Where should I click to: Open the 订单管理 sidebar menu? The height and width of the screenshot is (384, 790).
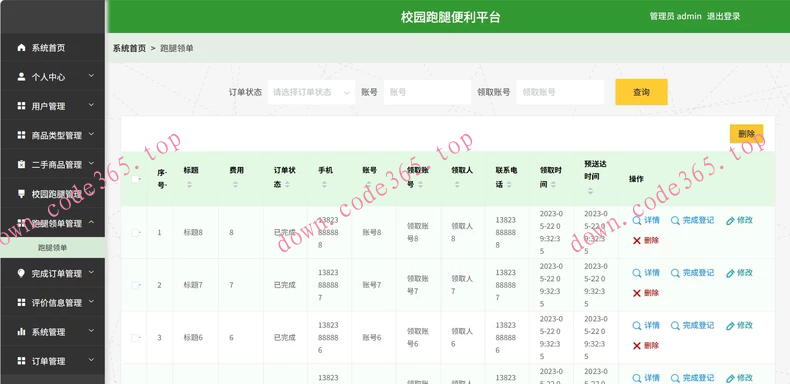pyautogui.click(x=52, y=361)
